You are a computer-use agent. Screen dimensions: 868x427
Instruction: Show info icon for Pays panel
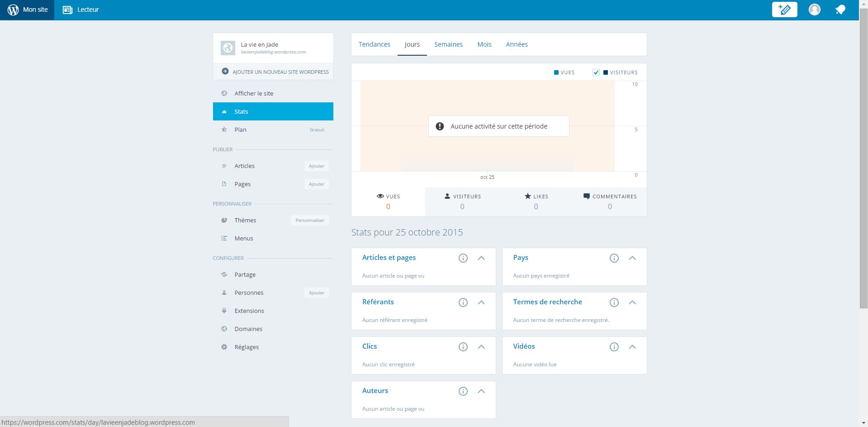[x=614, y=258]
